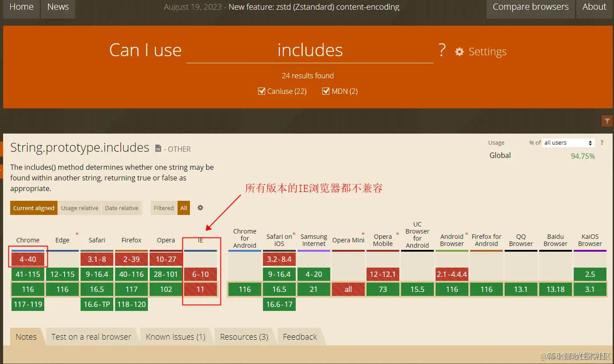Click Chrome 117-119 future version cell
This screenshot has width=614, height=364.
(28, 304)
